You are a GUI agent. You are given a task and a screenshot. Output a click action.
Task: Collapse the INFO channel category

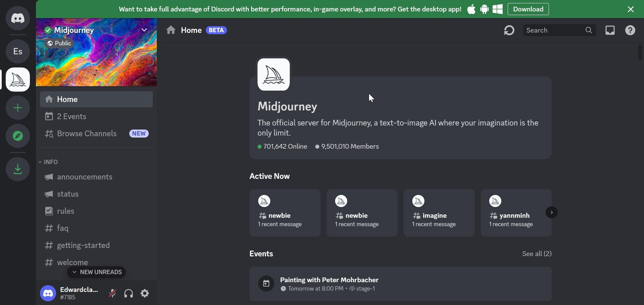[49, 162]
